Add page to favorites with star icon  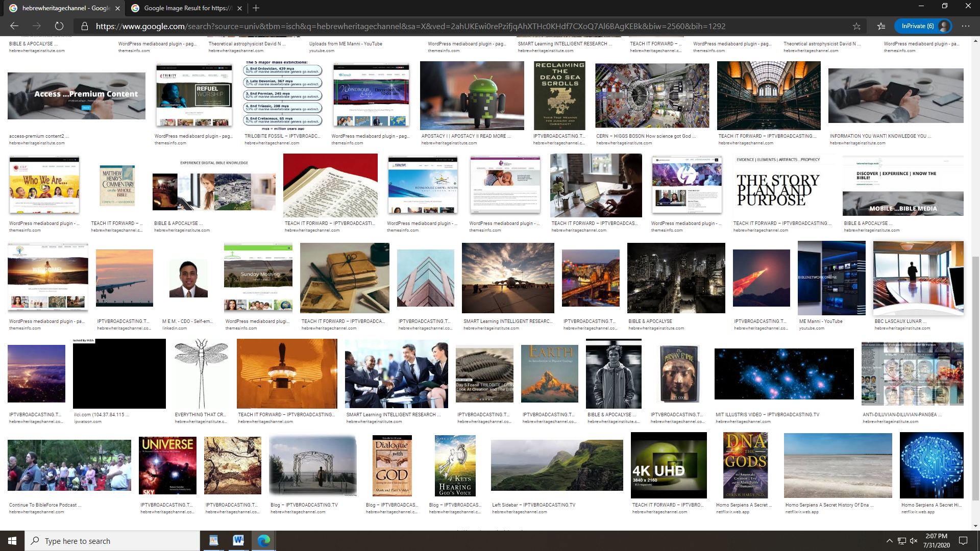click(x=856, y=26)
